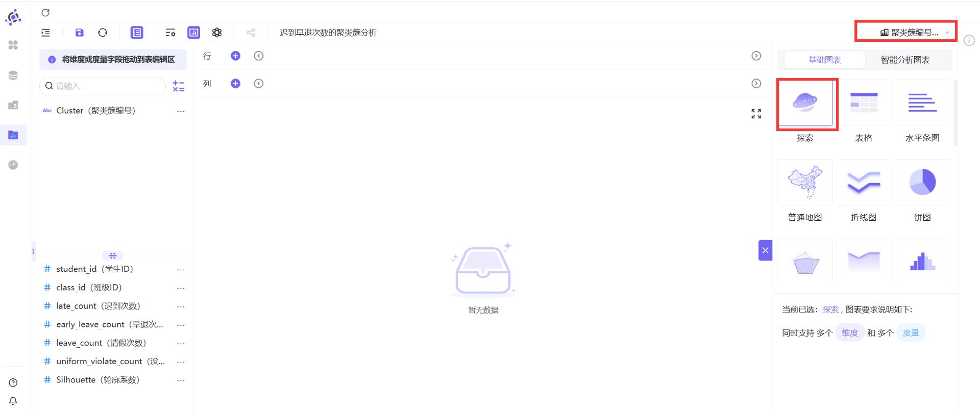Add a field to 列 with plus button
Viewport: 980px width, 413px height.
(235, 84)
